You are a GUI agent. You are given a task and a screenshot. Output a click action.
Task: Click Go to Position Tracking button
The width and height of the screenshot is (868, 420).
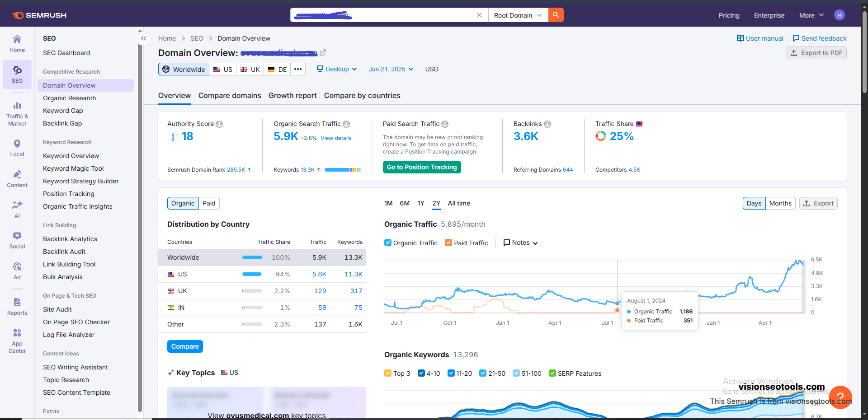click(422, 167)
